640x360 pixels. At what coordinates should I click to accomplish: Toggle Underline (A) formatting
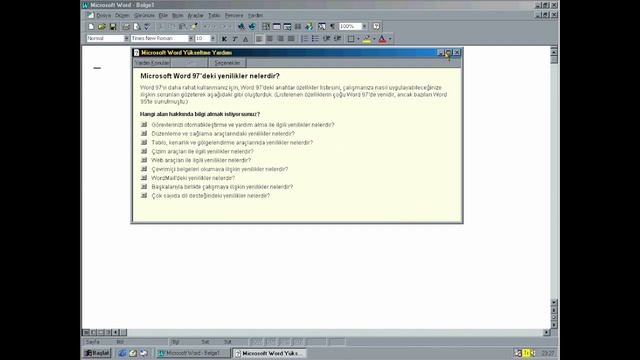tap(245, 39)
